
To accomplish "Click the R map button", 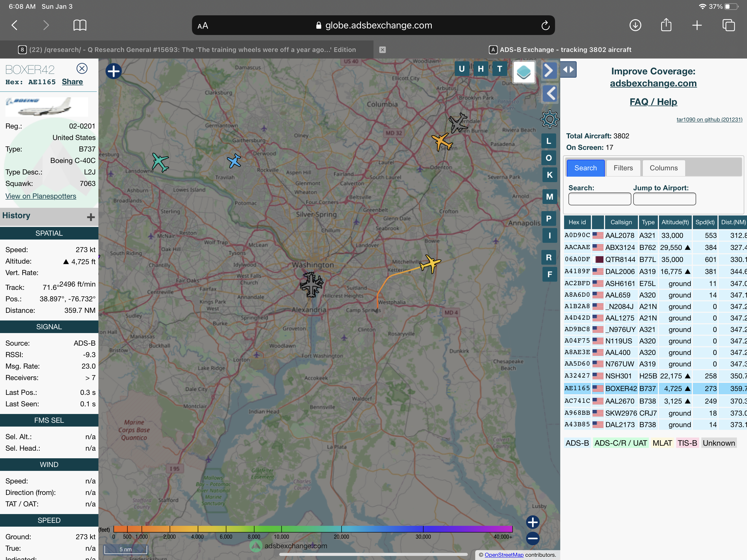I will 549,257.
